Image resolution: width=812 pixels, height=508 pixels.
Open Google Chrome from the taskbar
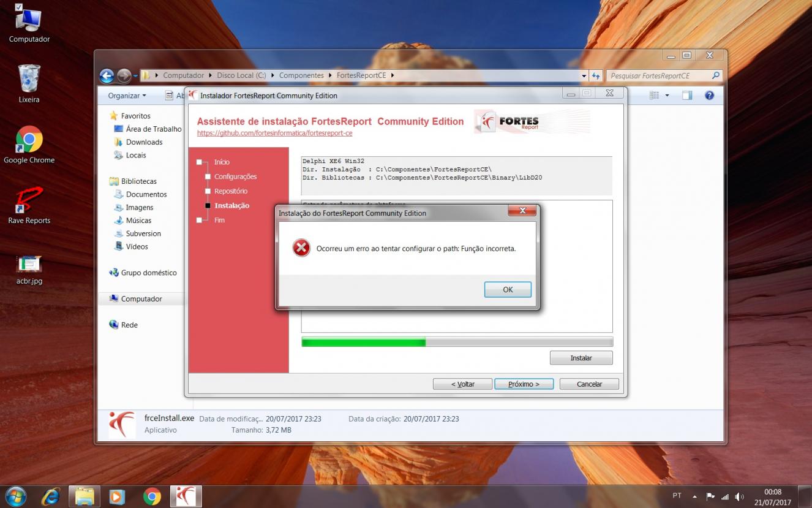tap(151, 496)
